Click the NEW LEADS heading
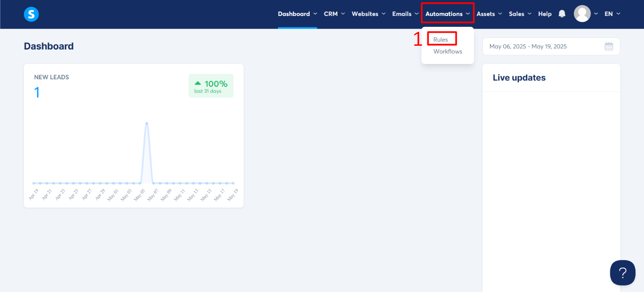The image size is (644, 292). pos(52,77)
